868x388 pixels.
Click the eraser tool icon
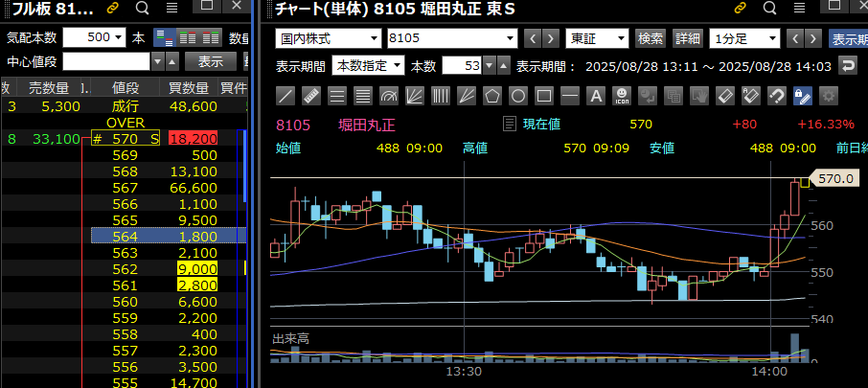(724, 97)
